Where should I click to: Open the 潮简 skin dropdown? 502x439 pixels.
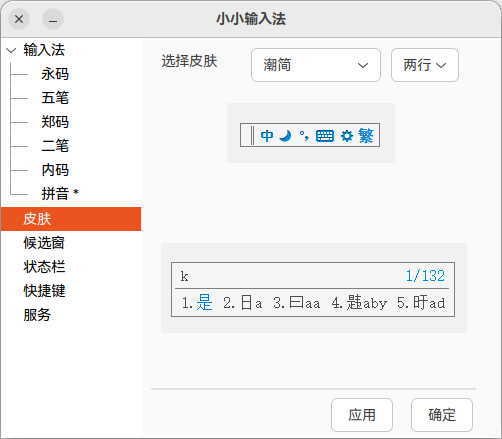pyautogui.click(x=316, y=65)
